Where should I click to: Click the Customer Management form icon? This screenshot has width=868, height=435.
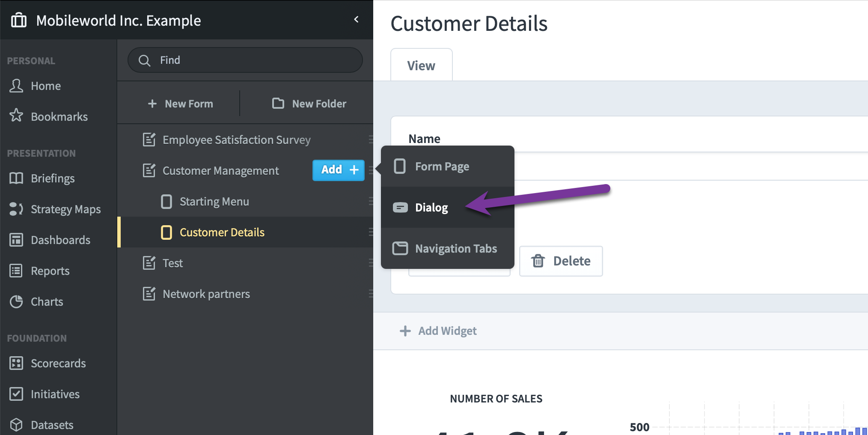pos(149,170)
